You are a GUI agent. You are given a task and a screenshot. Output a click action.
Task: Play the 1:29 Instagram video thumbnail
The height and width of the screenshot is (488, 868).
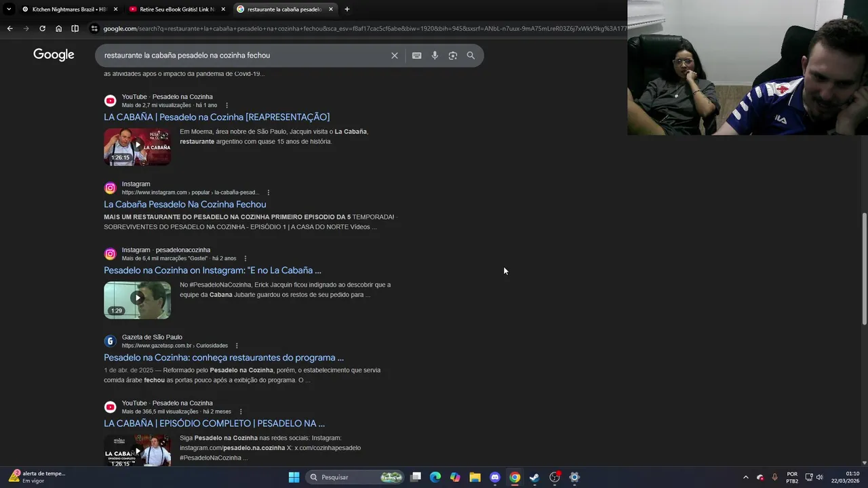click(137, 300)
